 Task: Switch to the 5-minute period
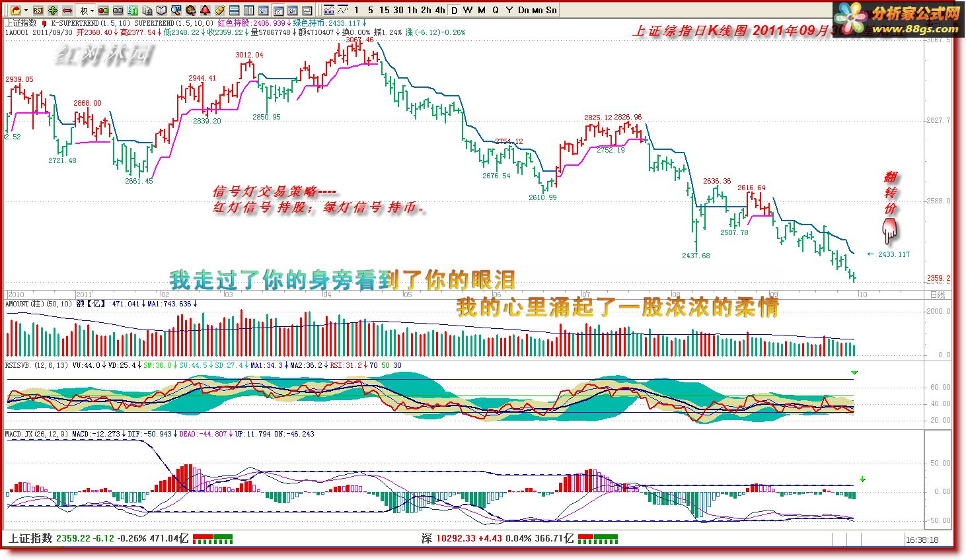pyautogui.click(x=370, y=10)
